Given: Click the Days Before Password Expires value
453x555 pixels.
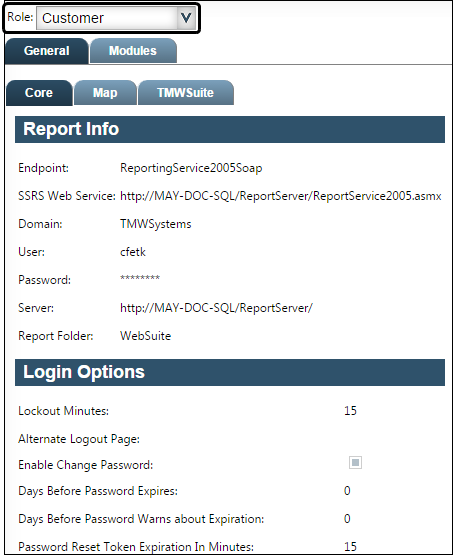Looking at the screenshot, I should [347, 491].
